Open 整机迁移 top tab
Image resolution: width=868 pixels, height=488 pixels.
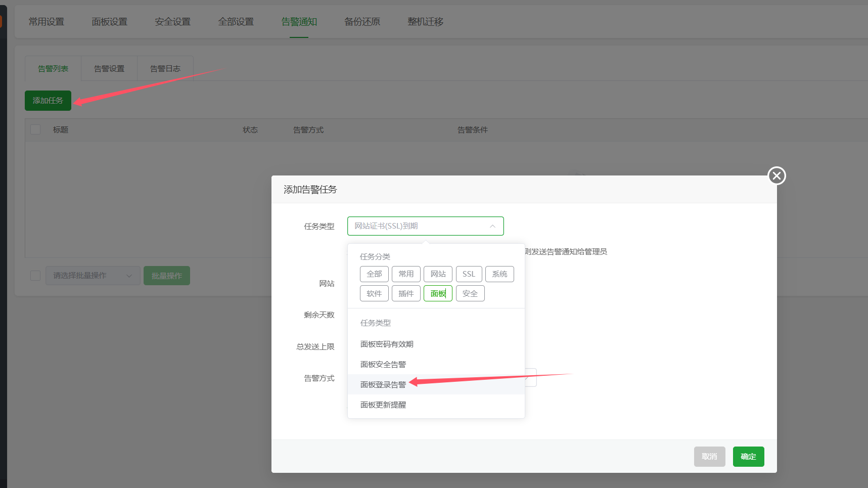pyautogui.click(x=426, y=22)
